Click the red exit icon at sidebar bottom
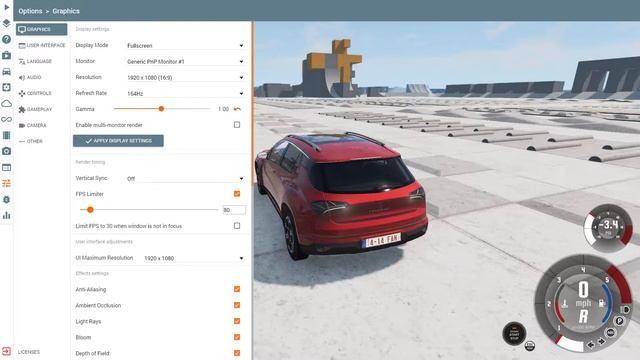The width and height of the screenshot is (640, 360). (7, 351)
